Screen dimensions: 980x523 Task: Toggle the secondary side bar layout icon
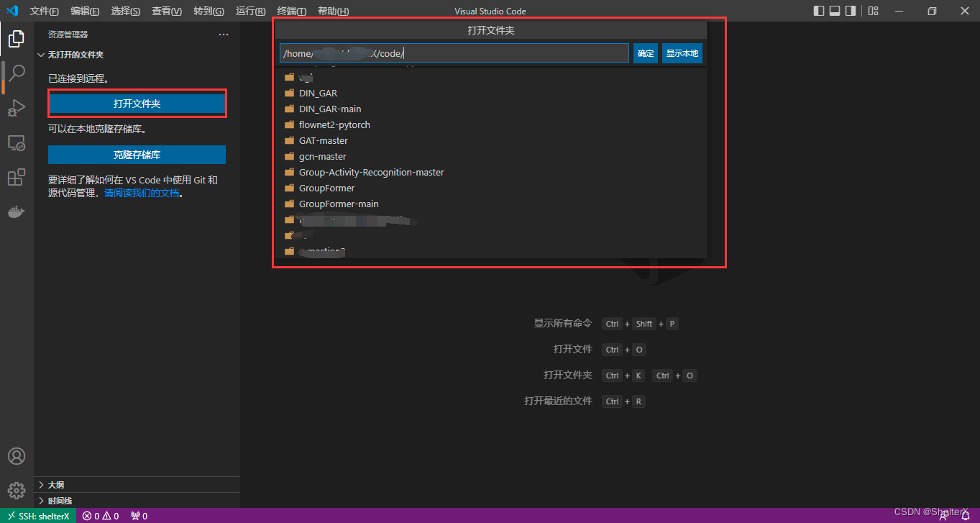(x=851, y=11)
